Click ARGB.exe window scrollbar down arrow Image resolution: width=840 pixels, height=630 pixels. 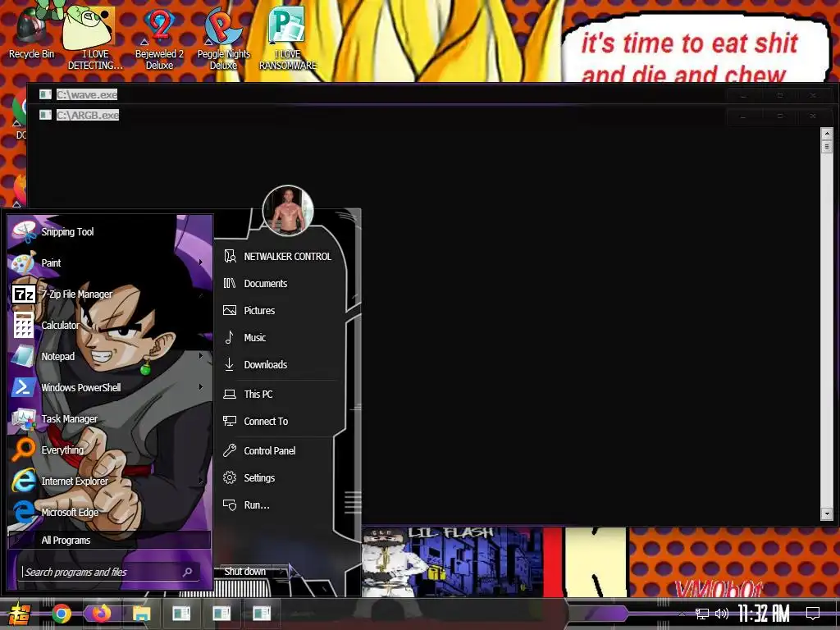(827, 514)
